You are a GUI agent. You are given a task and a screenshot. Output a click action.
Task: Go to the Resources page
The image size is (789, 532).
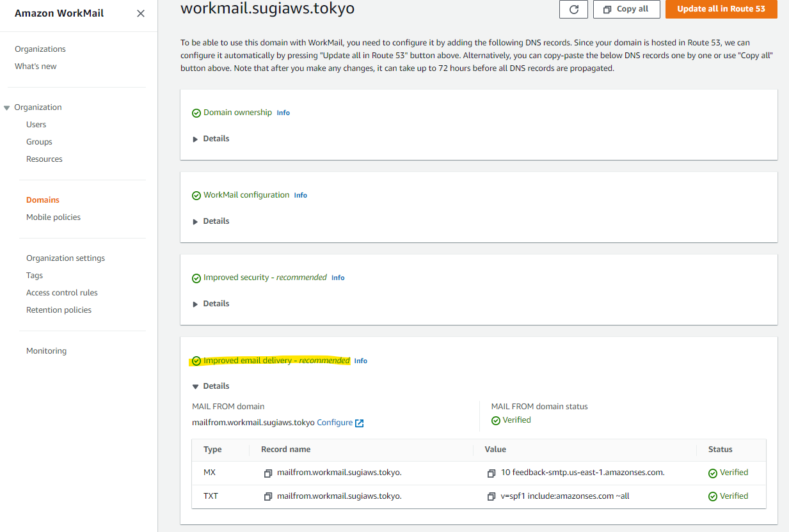pos(44,159)
